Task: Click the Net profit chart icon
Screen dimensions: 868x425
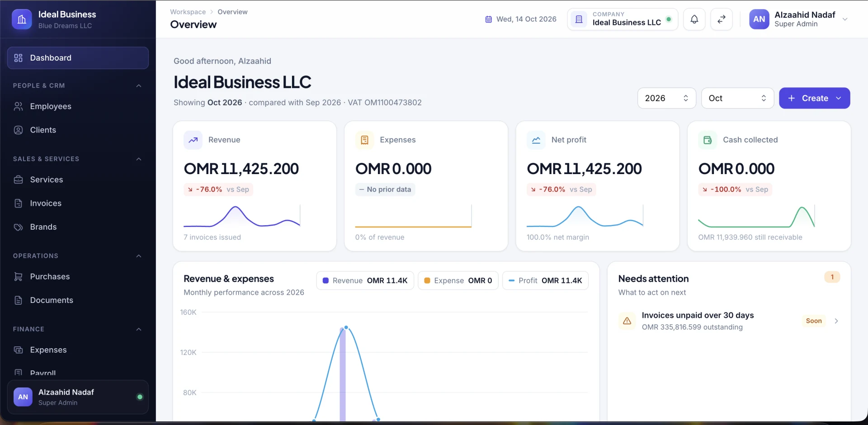Action: (x=536, y=140)
